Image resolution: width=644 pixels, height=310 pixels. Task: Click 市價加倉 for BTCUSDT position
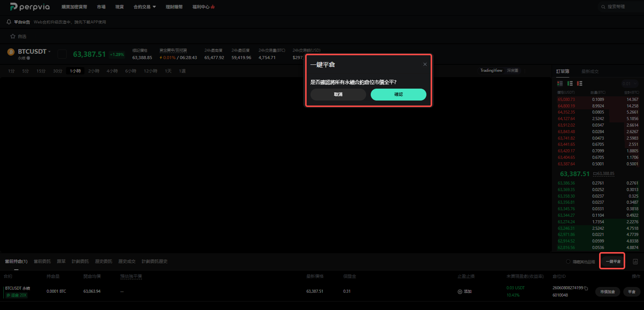click(608, 292)
